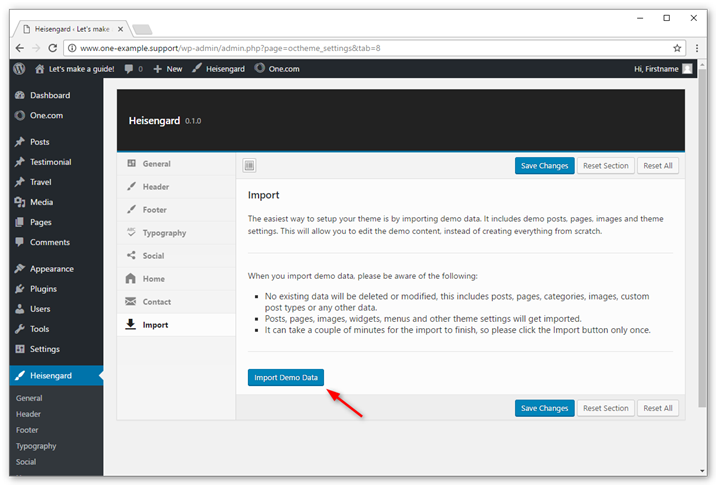Select the Import theme settings tab

(x=176, y=325)
